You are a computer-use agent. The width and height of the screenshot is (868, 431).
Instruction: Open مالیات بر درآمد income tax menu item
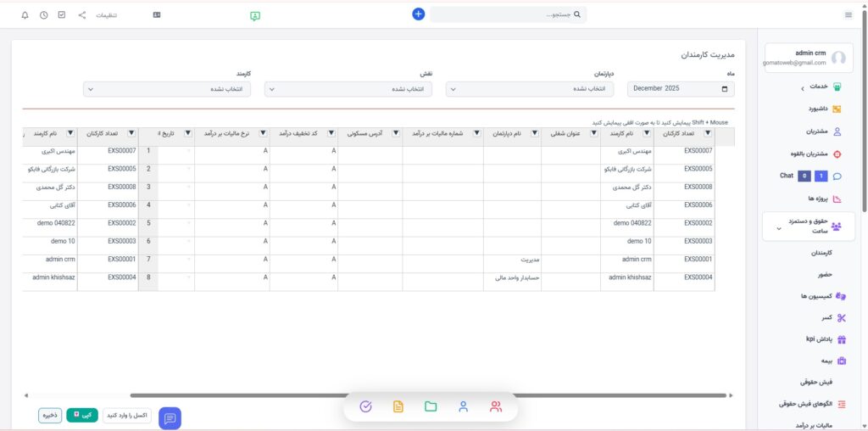814,425
